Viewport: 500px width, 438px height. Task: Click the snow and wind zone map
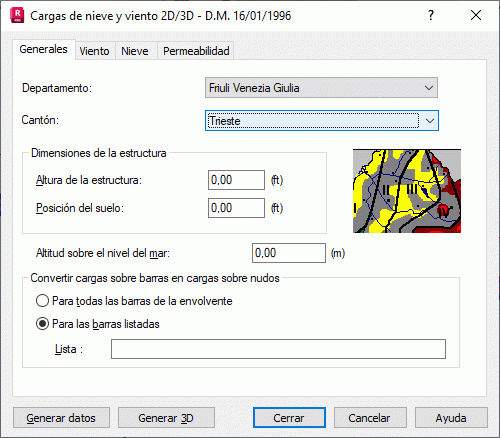[407, 191]
